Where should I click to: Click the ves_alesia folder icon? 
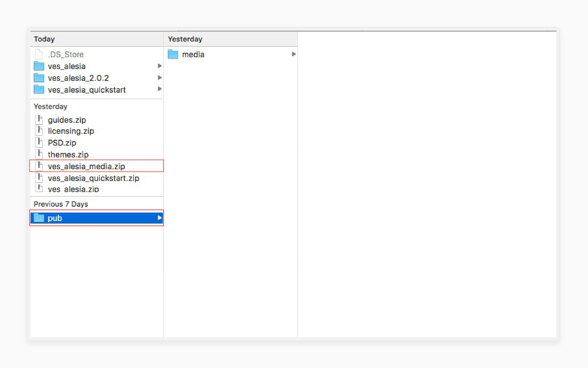(39, 66)
